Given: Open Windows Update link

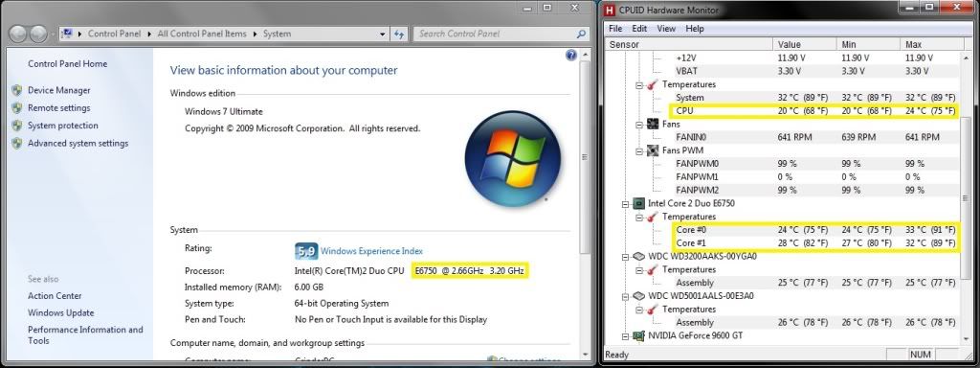Looking at the screenshot, I should click(x=60, y=312).
